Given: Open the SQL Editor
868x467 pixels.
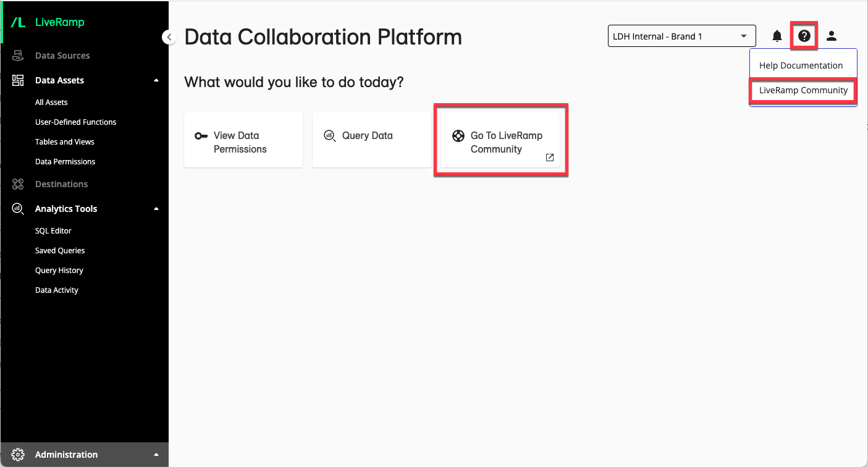Looking at the screenshot, I should click(53, 231).
